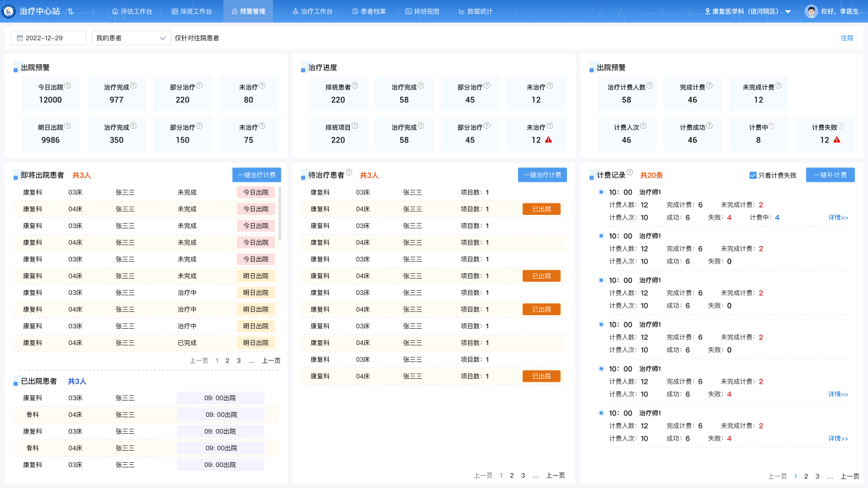Click the 今日出院 value 12000
Viewport: 868px width, 488px height.
pos(50,100)
